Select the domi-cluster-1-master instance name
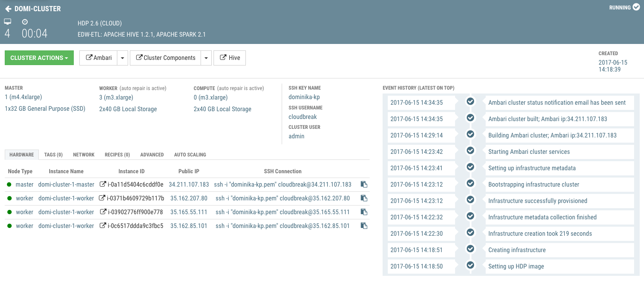The width and height of the screenshot is (644, 284). coord(66,184)
